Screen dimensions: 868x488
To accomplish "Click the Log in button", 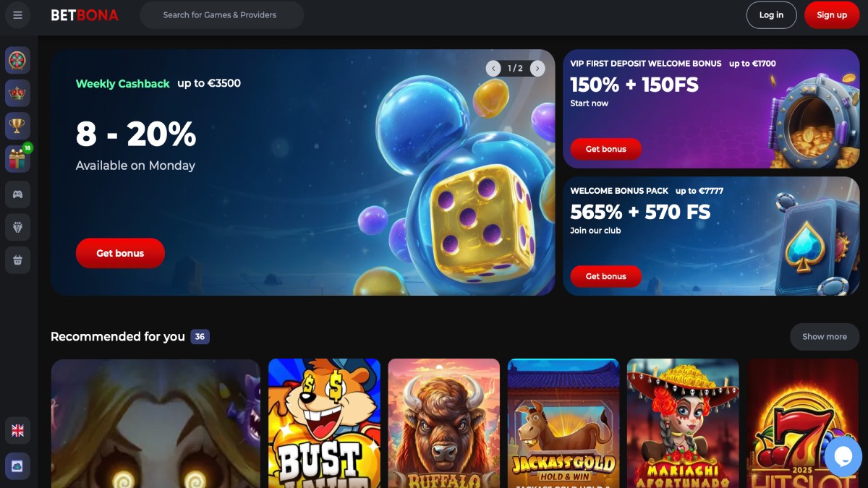I will click(x=771, y=15).
